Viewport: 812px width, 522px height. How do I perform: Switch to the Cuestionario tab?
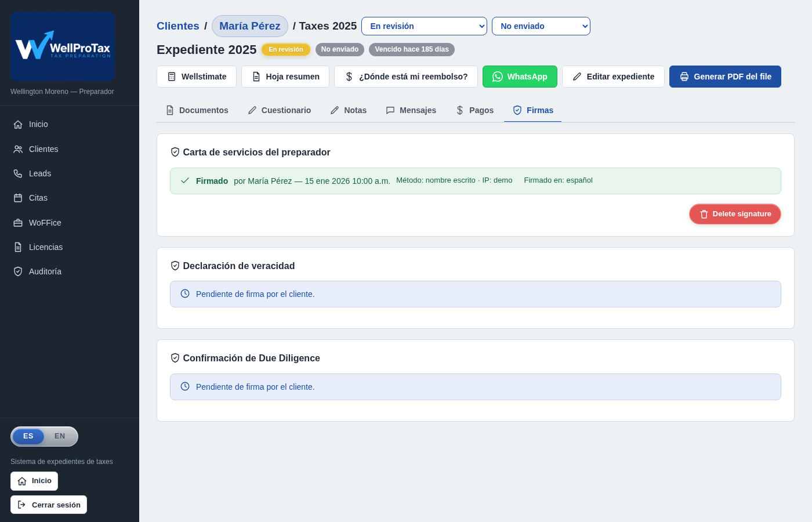click(x=280, y=110)
